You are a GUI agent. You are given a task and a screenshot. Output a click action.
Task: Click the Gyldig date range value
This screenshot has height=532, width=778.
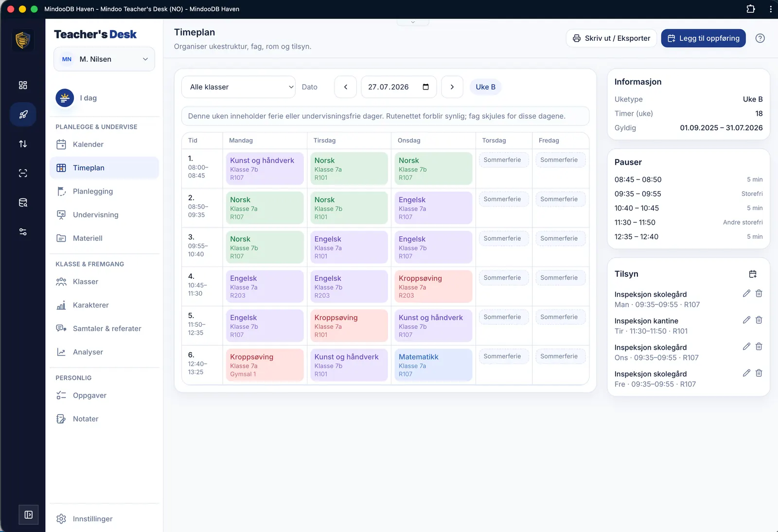(721, 128)
